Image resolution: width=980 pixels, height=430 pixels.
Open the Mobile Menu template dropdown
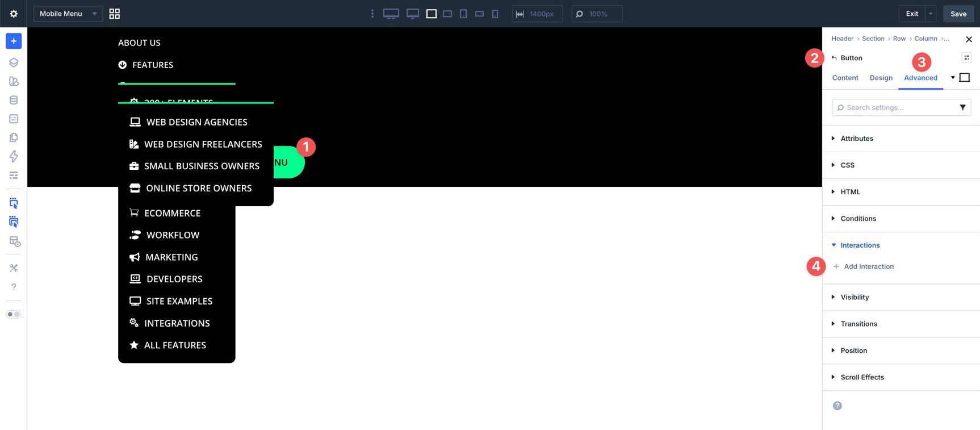[x=68, y=14]
